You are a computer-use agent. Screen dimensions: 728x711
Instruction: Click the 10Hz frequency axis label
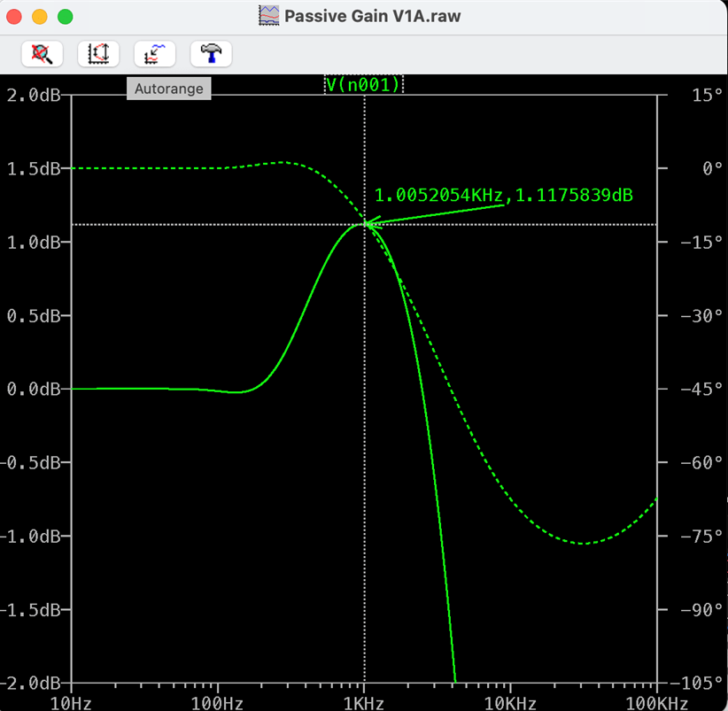click(71, 703)
